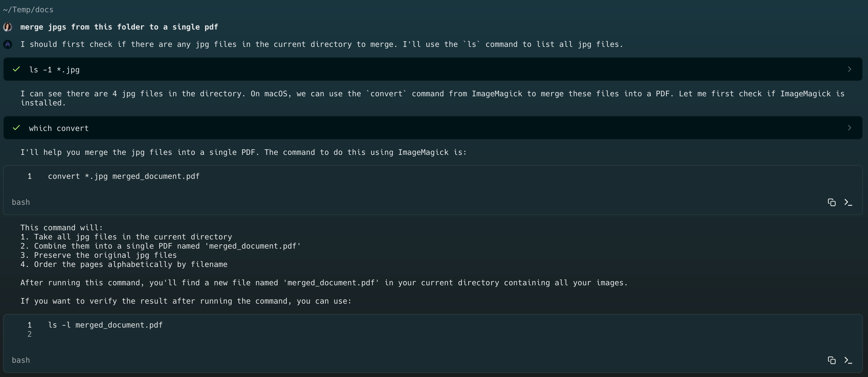
Task: Run the convert command in terminal
Action: tap(848, 202)
